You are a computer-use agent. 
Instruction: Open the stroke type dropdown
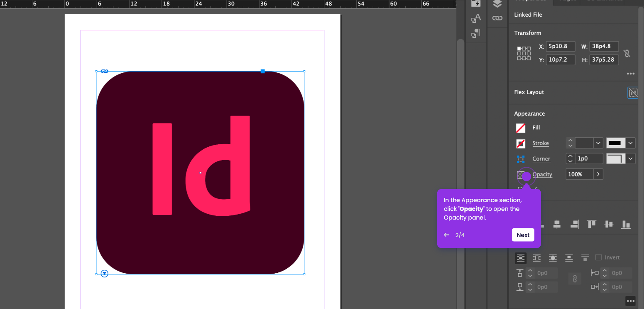click(x=630, y=143)
